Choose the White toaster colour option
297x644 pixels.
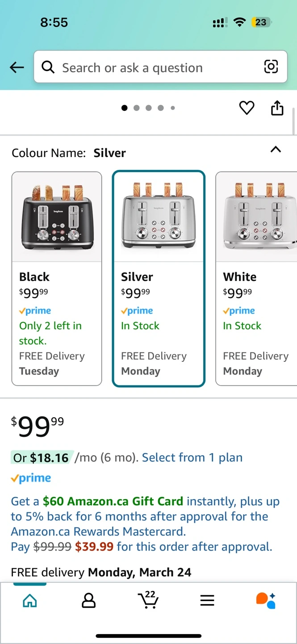click(256, 279)
